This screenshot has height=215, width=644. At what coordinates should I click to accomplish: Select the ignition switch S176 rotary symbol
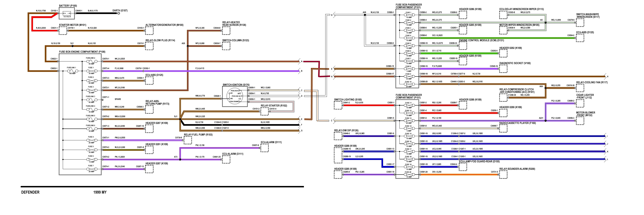point(235,96)
